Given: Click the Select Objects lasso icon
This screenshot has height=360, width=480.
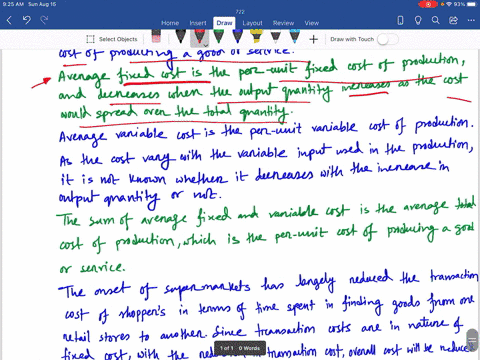Looking at the screenshot, I should pyautogui.click(x=90, y=39).
